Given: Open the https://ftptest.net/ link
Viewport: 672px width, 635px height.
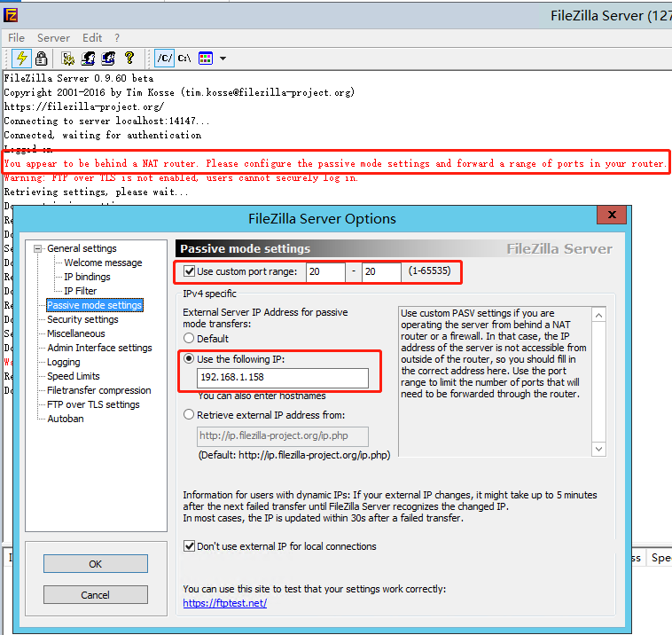Looking at the screenshot, I should pos(225,603).
